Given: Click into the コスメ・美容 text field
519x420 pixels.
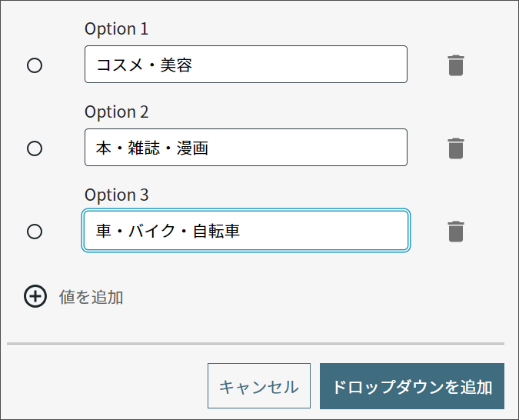Looking at the screenshot, I should [246, 65].
